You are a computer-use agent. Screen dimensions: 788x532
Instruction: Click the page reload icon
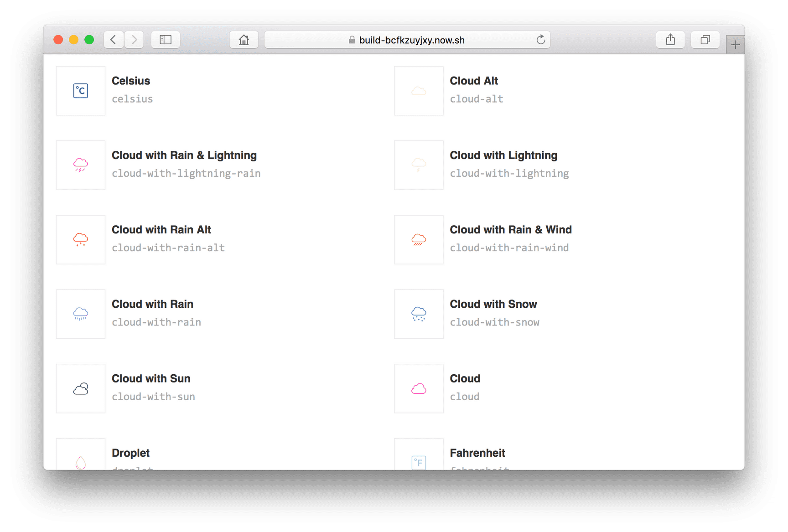(x=541, y=40)
